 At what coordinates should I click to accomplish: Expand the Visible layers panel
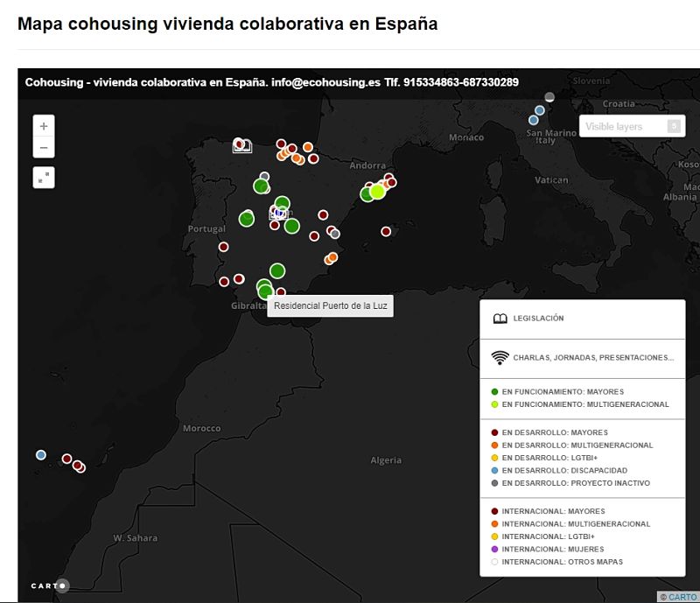click(623, 127)
